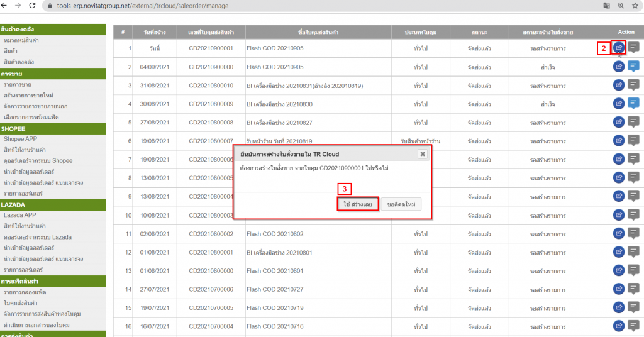Click the gray comment icon in row 1
Image resolution: width=644 pixels, height=337 pixels.
click(633, 47)
